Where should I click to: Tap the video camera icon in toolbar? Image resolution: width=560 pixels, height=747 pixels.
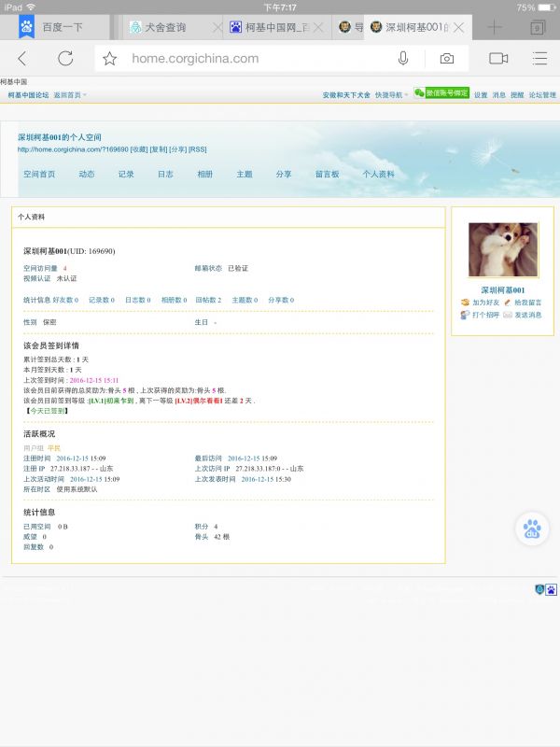tap(498, 58)
